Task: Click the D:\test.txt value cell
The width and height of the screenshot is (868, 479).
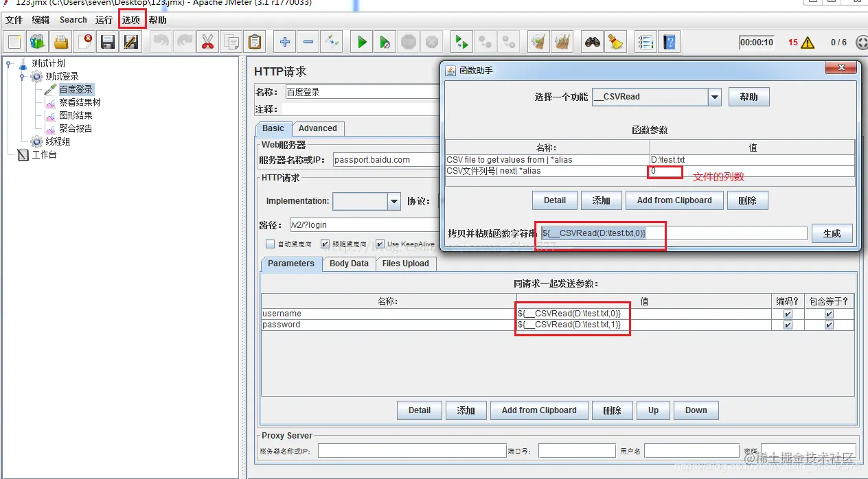Action: click(752, 160)
